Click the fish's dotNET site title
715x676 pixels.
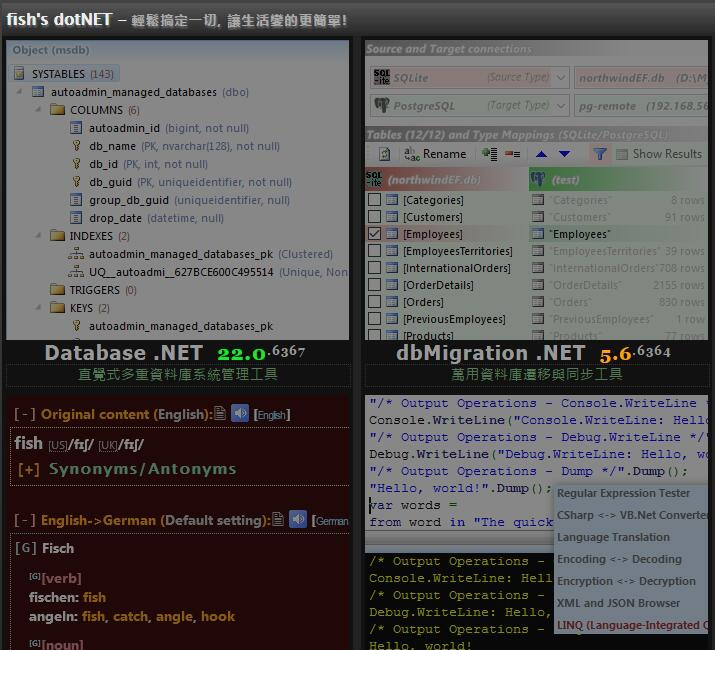tap(59, 20)
